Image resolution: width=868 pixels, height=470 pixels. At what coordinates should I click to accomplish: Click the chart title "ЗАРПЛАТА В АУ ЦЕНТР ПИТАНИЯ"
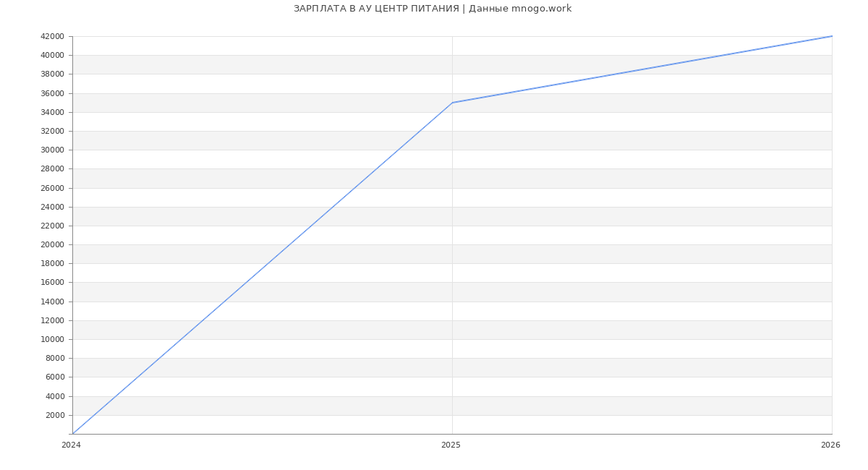pyautogui.click(x=376, y=9)
